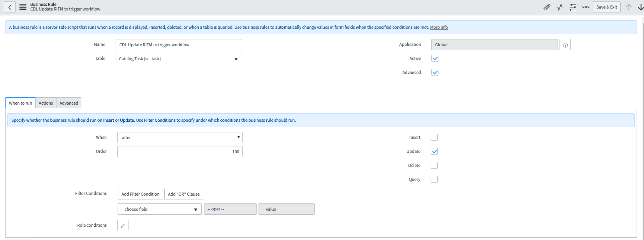Click the personalize form settings icon
The width and height of the screenshot is (644, 240).
click(573, 7)
